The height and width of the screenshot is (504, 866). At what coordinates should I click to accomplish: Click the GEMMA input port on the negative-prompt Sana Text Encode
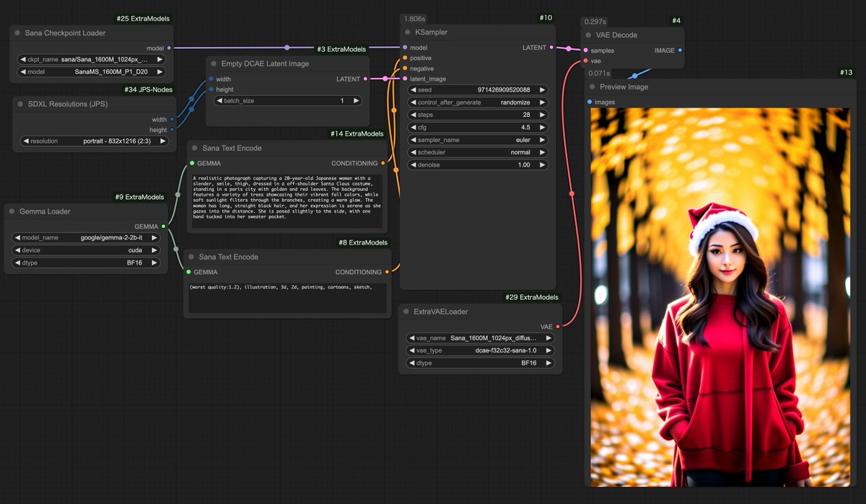coord(188,272)
